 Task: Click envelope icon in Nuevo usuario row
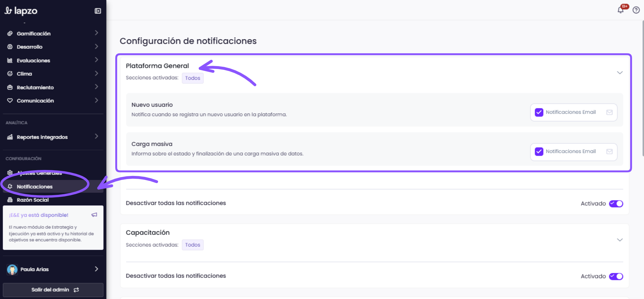tap(609, 112)
